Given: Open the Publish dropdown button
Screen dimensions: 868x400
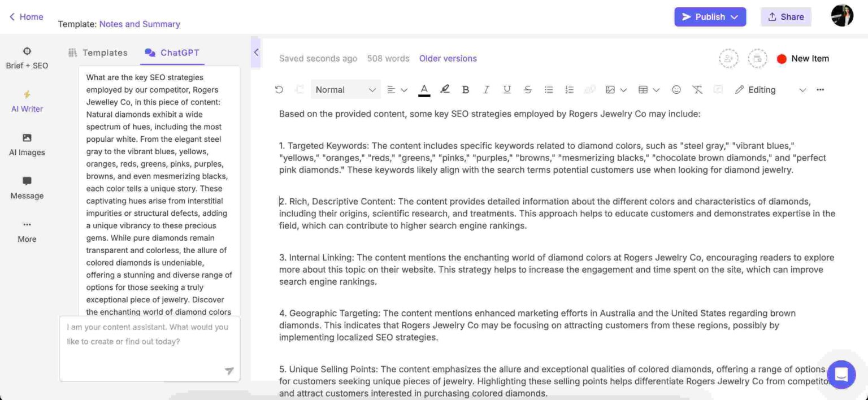Looking at the screenshot, I should [x=710, y=17].
